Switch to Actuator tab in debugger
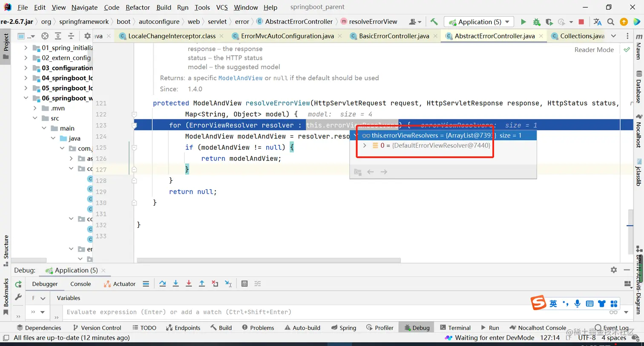 120,284
